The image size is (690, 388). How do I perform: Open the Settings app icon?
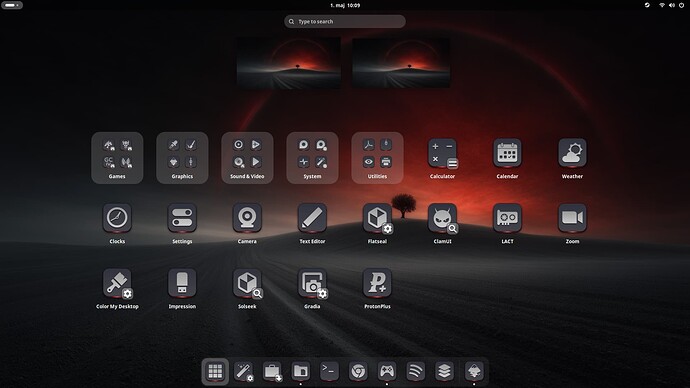coord(182,218)
